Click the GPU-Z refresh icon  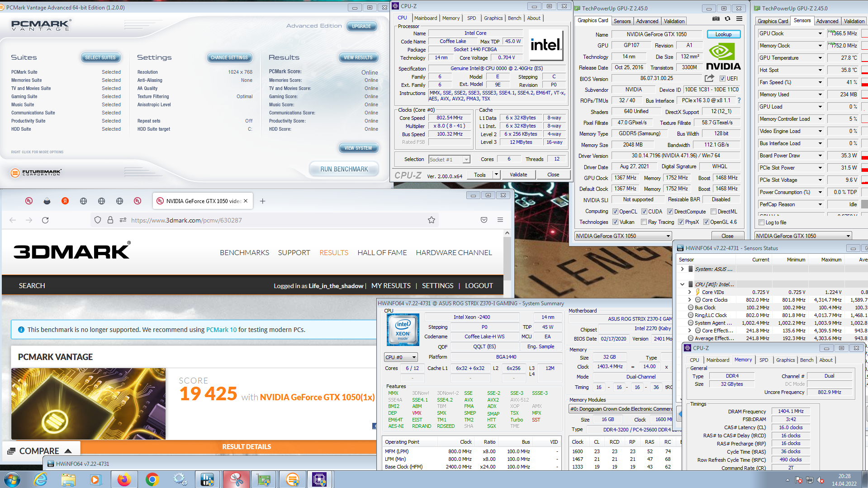click(x=727, y=19)
